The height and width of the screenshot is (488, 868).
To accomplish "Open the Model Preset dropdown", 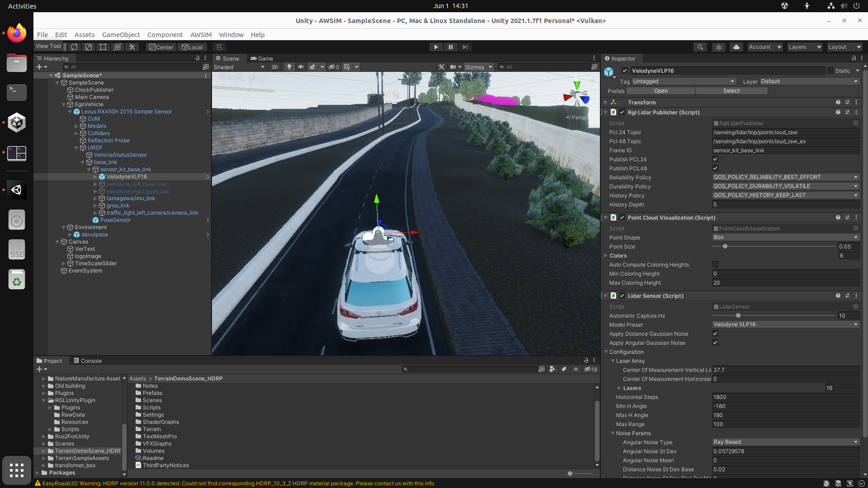I will tap(785, 324).
